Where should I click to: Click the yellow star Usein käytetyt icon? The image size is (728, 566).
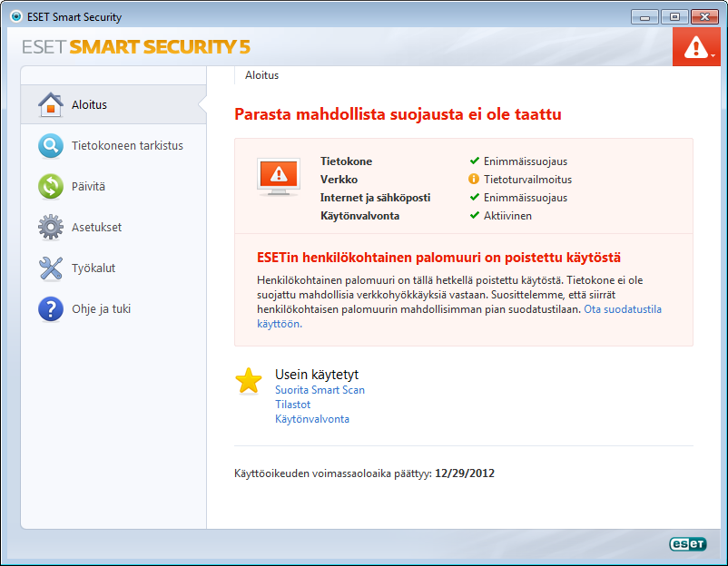tap(249, 381)
